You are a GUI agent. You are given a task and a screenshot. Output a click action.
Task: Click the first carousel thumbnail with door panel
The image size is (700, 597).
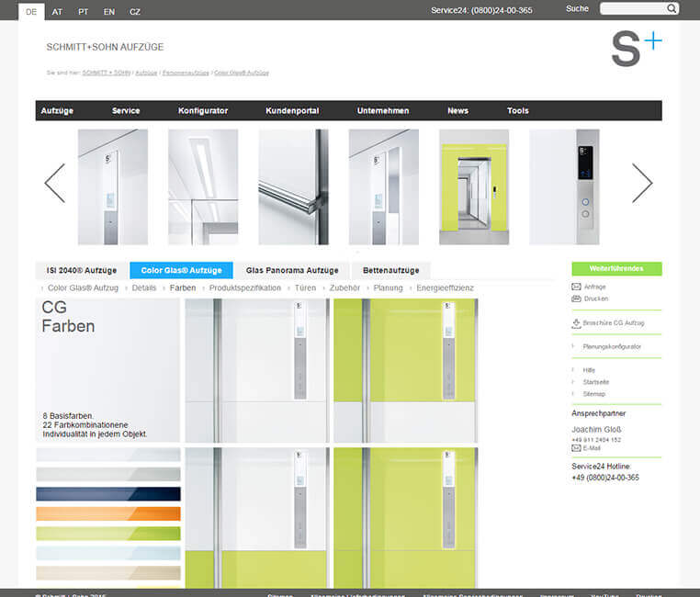point(113,187)
